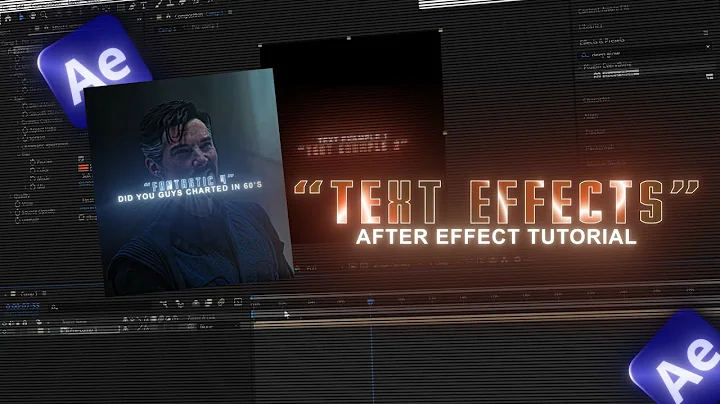Enable motion blur switch in timeline header

[221, 302]
